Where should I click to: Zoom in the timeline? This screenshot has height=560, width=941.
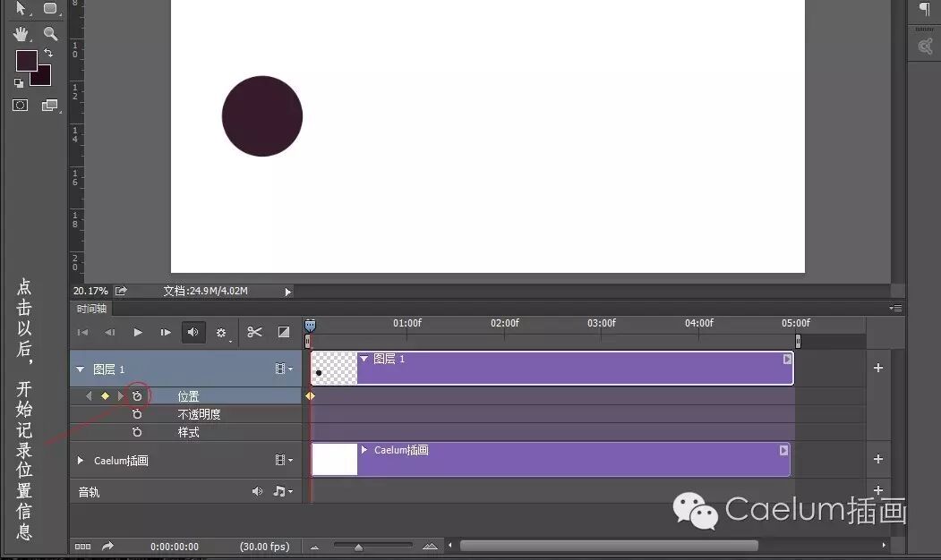point(430,547)
